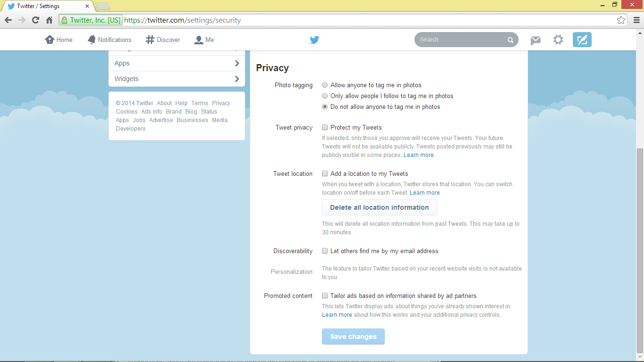Open a new browser tab
644x362 pixels.
[103, 6]
